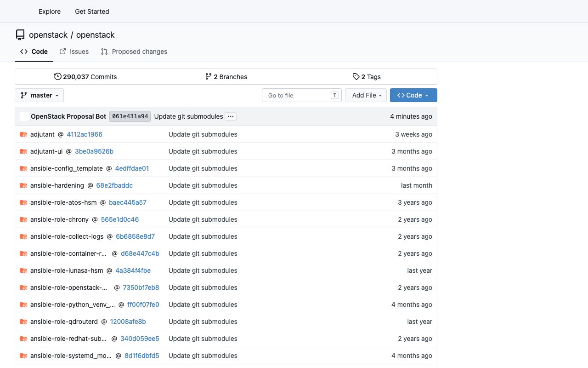Open the openstack repository name link

coord(96,35)
